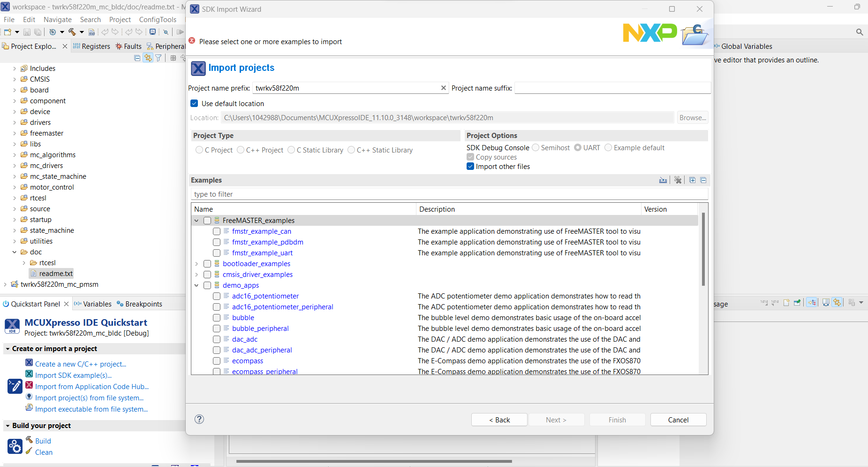The height and width of the screenshot is (467, 868).
Task: Collapse the doc folder in Project Explorer
Action: pyautogui.click(x=15, y=252)
